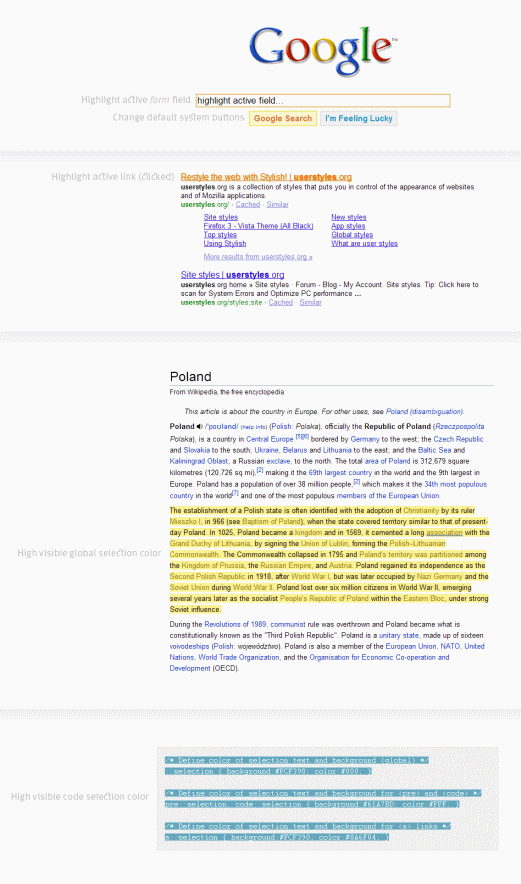Click the Google logo
The width and height of the screenshot is (521, 884).
(323, 51)
